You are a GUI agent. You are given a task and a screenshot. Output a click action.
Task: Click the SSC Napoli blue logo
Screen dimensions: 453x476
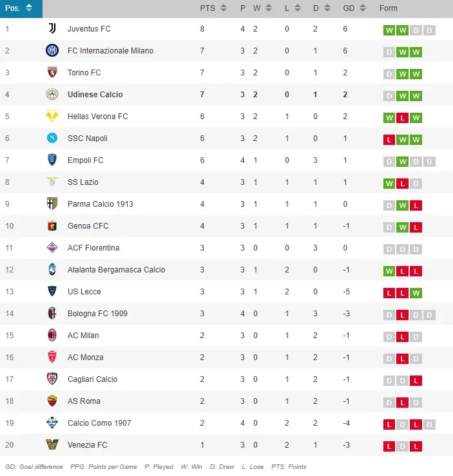(52, 138)
